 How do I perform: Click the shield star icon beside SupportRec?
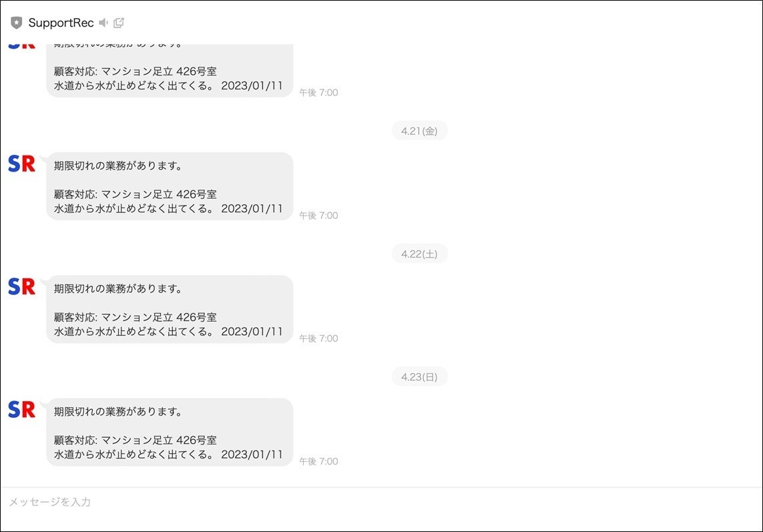click(x=17, y=23)
